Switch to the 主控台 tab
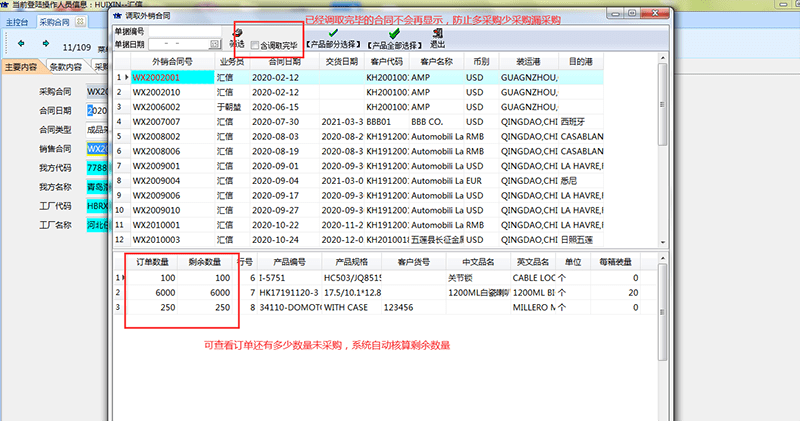The image size is (800, 421). pyautogui.click(x=17, y=21)
